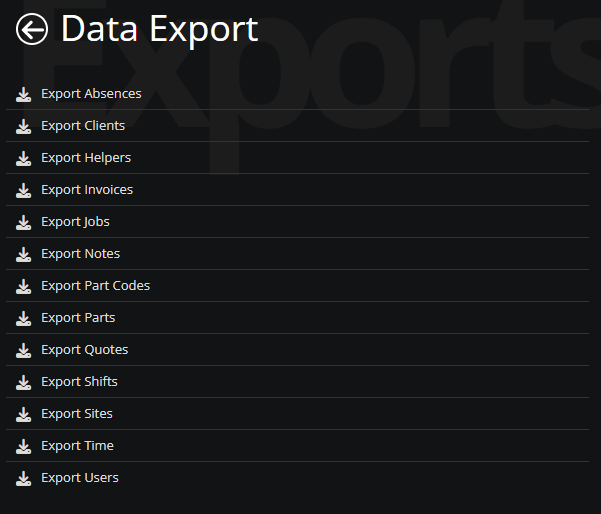Click download icon next to Export Jobs
This screenshot has height=514, width=601.
(x=23, y=222)
